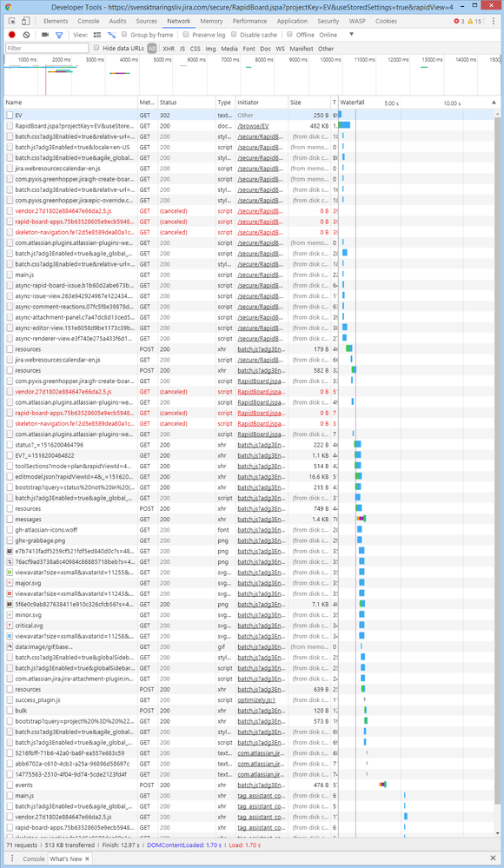This screenshot has width=504, height=868.
Task: Click in the Filter text field
Action: click(47, 49)
